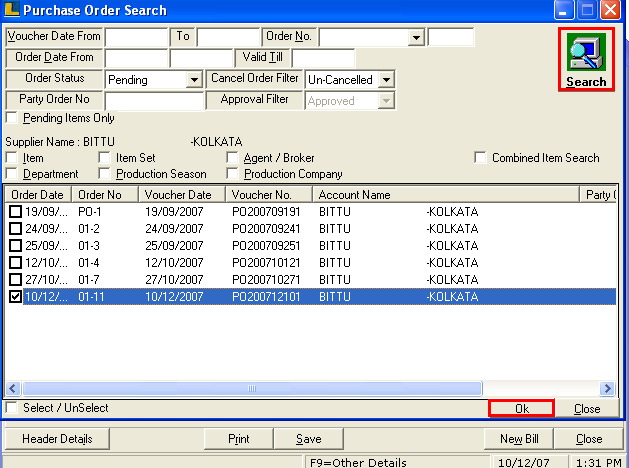Tick the Item Set checkbox
Viewport: 629px width, 468px height.
pos(104,158)
